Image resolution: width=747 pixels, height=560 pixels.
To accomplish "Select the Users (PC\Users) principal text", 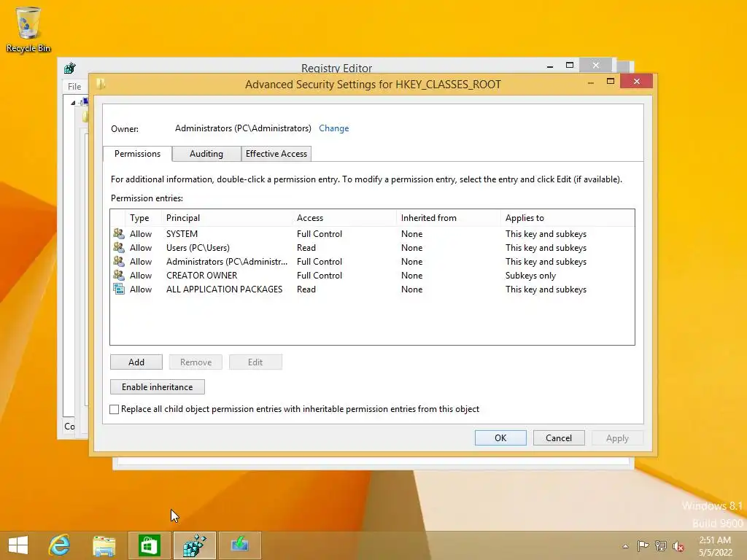I will click(x=198, y=248).
